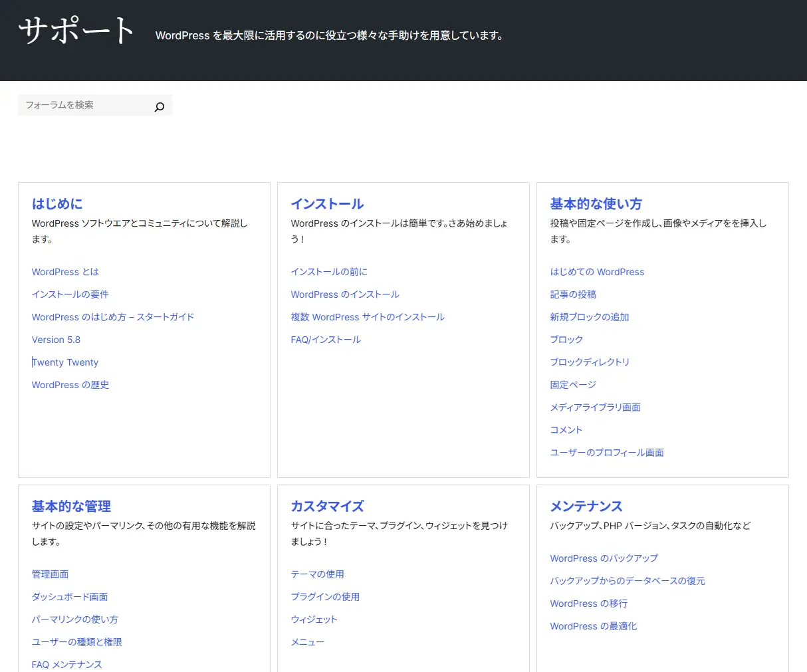807x672 pixels.
Task: Open パーマリンクの使い方 guide
Action: (x=74, y=619)
